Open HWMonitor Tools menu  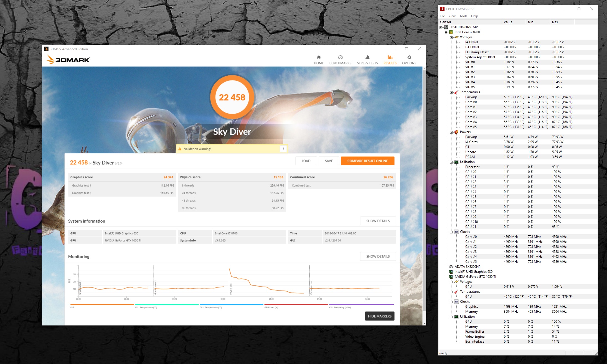click(x=463, y=16)
